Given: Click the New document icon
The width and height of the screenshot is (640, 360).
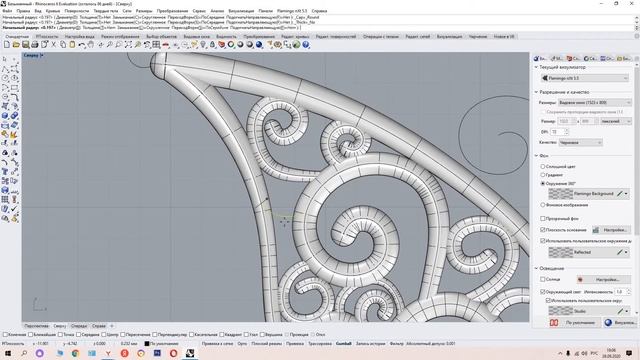Looking at the screenshot, I should [x=7, y=45].
